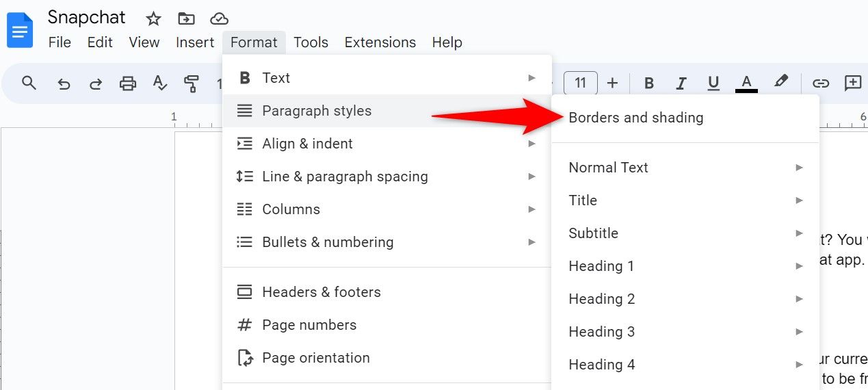
Task: Open the highlight color tool
Action: click(780, 82)
